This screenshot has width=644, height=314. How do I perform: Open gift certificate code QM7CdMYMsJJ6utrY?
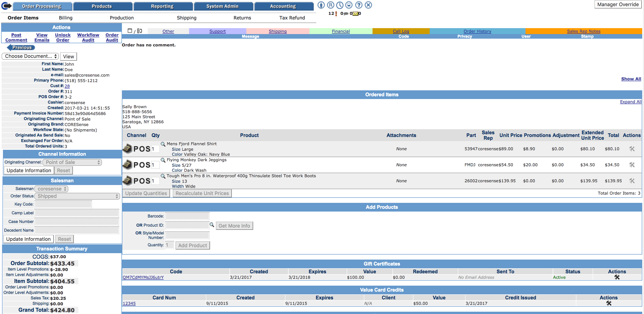tap(143, 277)
